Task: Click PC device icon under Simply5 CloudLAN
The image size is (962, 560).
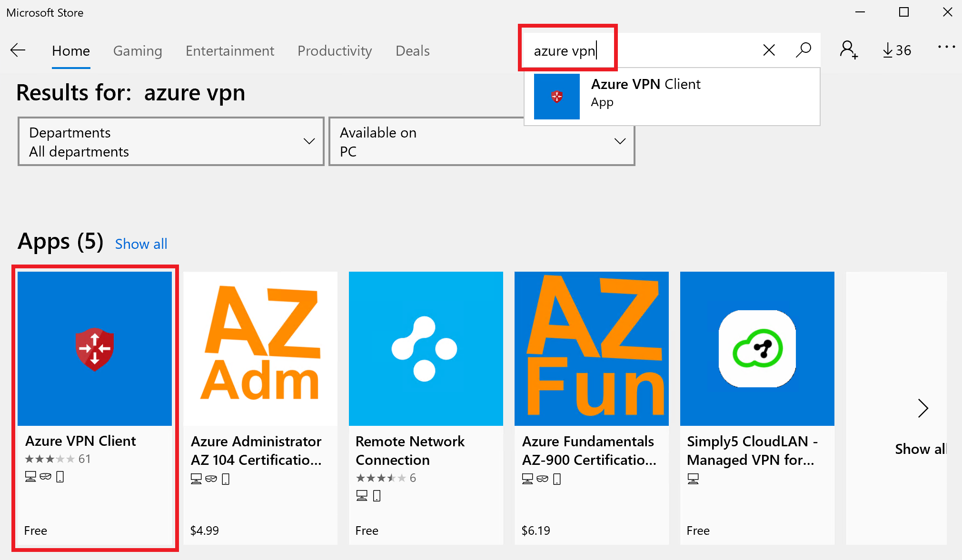Action: tap(693, 479)
